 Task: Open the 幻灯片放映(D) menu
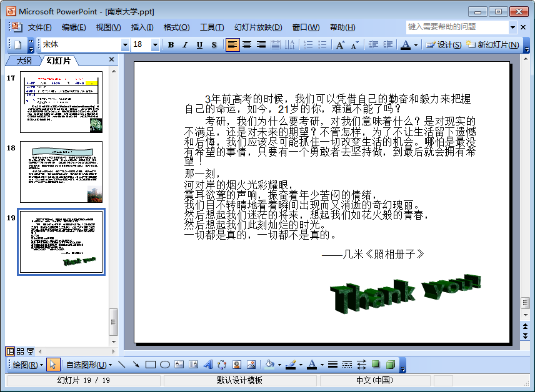point(258,27)
